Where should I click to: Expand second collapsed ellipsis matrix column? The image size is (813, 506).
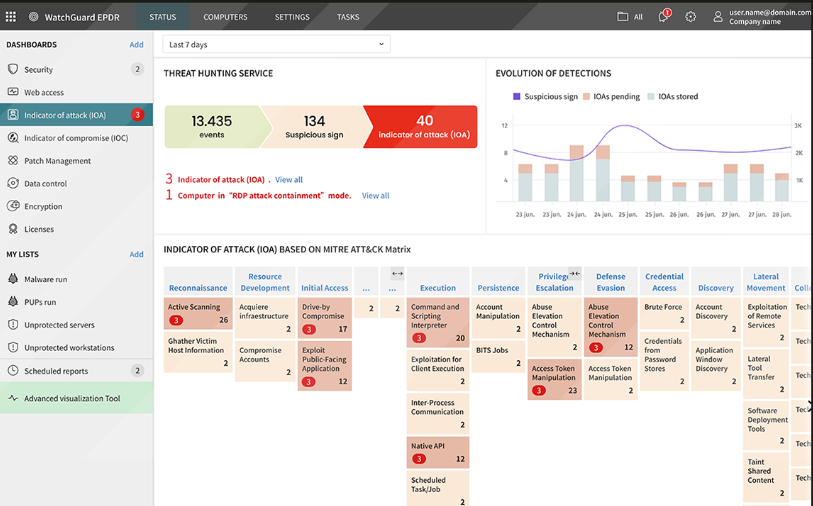click(x=392, y=288)
